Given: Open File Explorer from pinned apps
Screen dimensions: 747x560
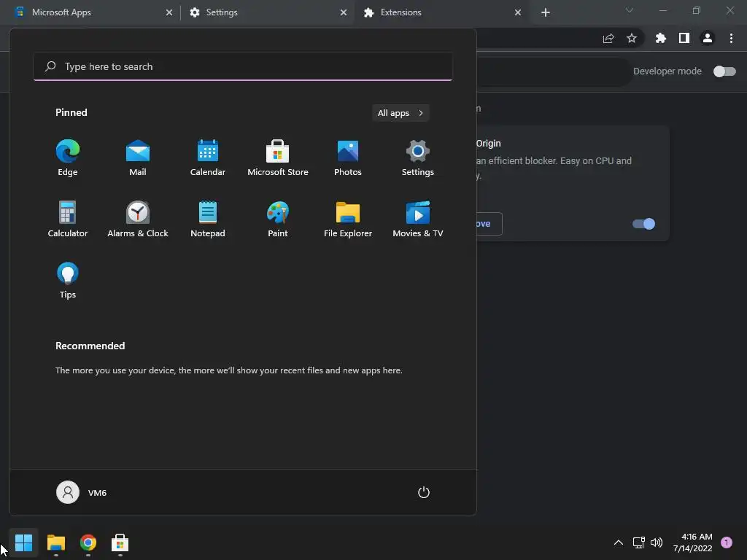Looking at the screenshot, I should pyautogui.click(x=348, y=219).
